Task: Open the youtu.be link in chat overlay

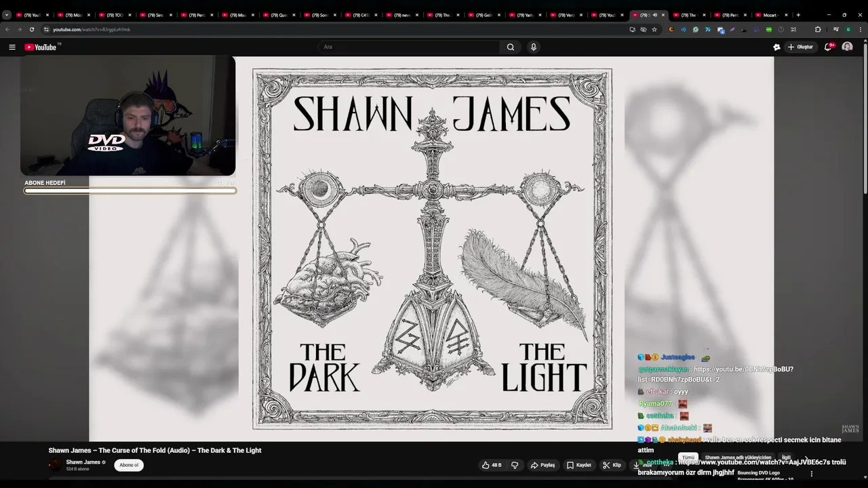Action: [x=716, y=374]
